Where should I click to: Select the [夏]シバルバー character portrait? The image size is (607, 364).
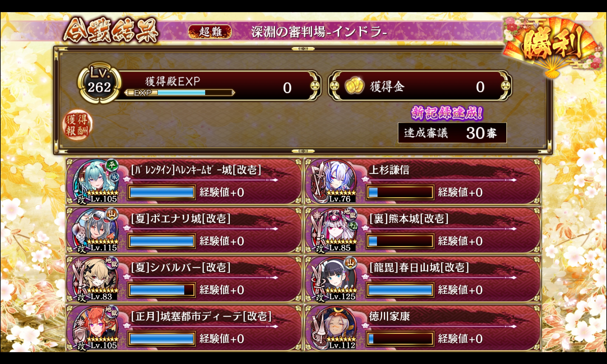click(96, 279)
